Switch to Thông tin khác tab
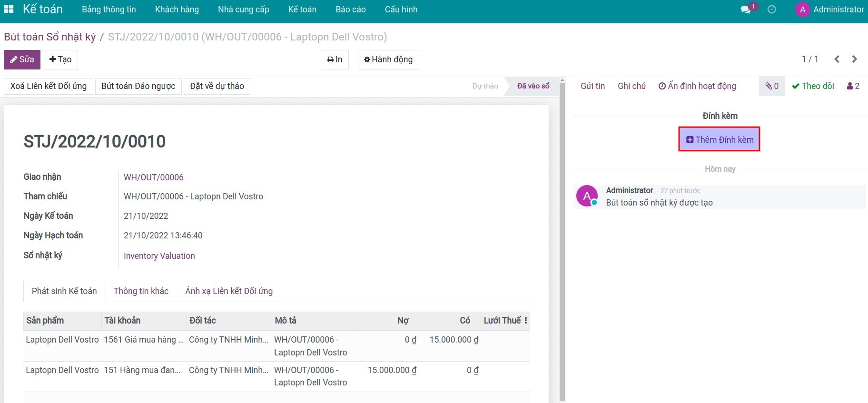Screen dimensions: 868x403 [x=141, y=291]
